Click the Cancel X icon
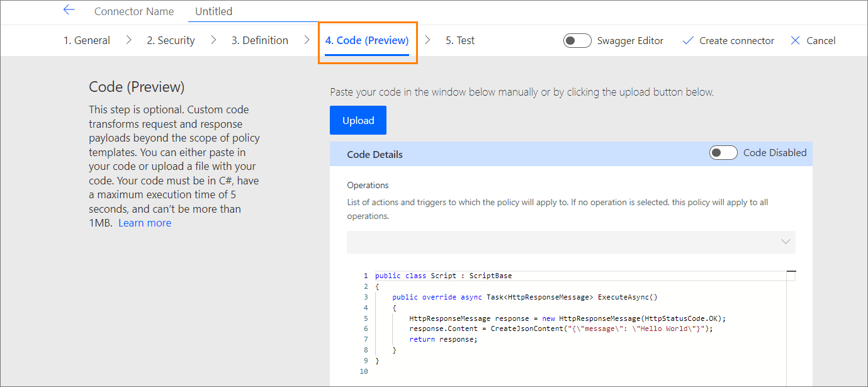Screen dimensions: 868x387 point(795,40)
